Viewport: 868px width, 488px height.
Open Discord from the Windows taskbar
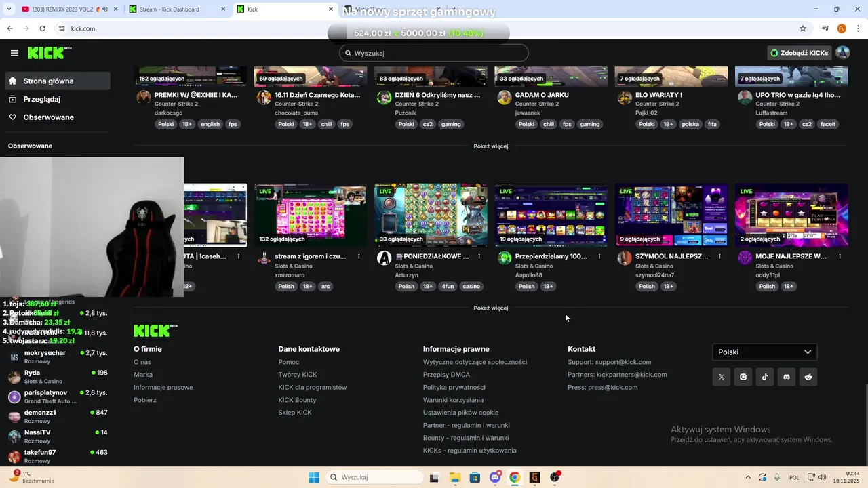(x=495, y=477)
